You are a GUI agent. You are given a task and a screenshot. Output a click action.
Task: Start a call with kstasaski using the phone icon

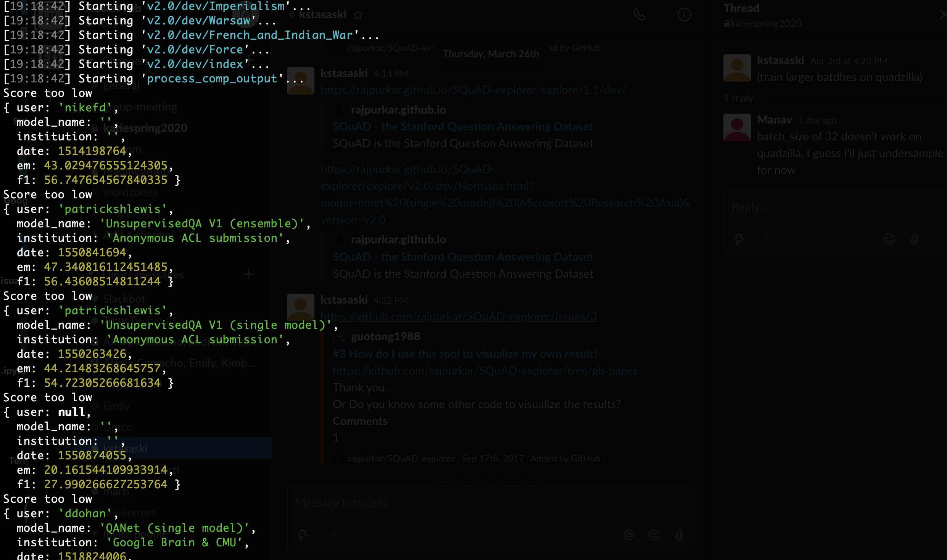pos(639,14)
